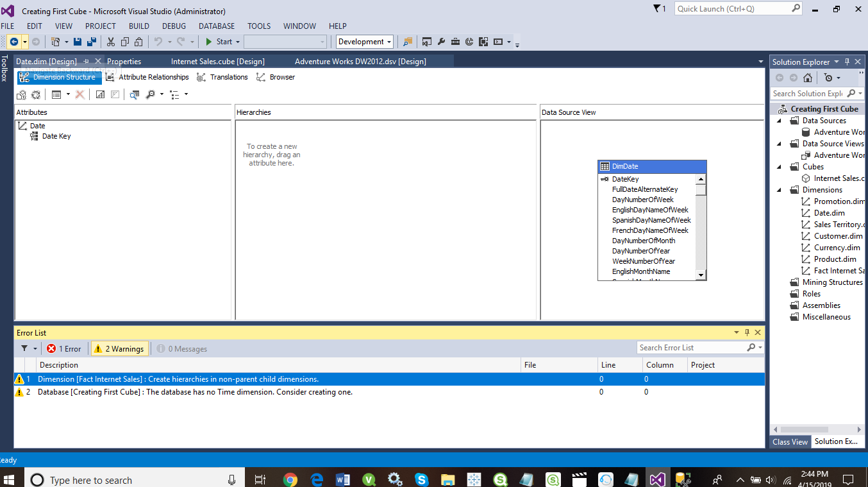Viewport: 868px width, 487px height.
Task: Select the EnglishMonthName column in DimDate
Action: click(x=641, y=271)
